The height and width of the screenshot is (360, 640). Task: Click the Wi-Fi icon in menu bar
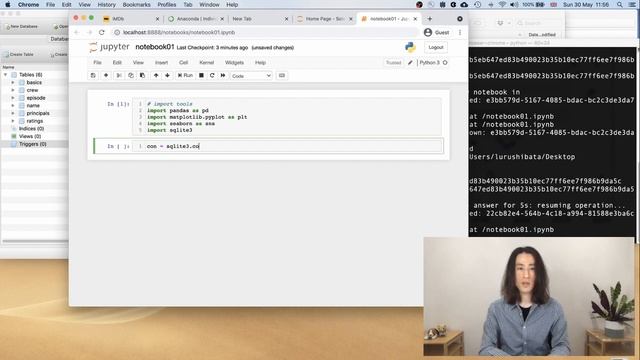502,5
